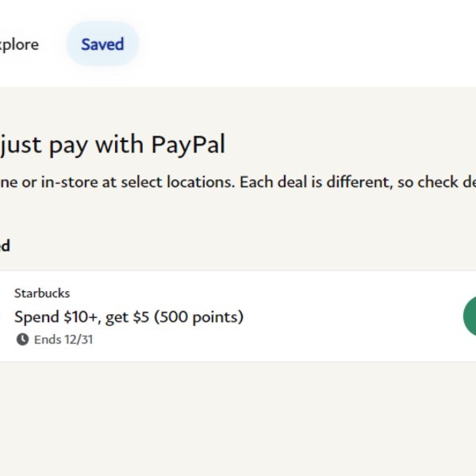Open the Explore tab
This screenshot has height=476, width=476.
[x=19, y=44]
